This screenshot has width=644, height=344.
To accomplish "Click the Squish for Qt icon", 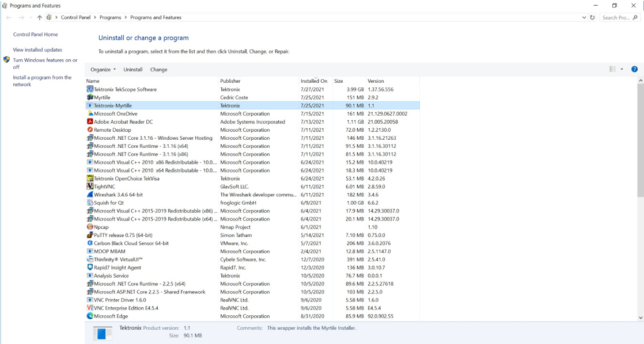I will tap(89, 202).
